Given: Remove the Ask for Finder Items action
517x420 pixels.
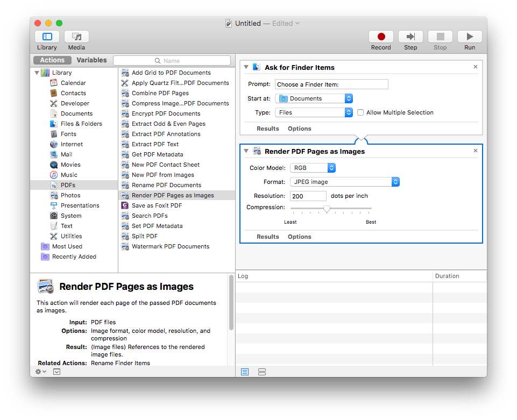Looking at the screenshot, I should tap(476, 67).
